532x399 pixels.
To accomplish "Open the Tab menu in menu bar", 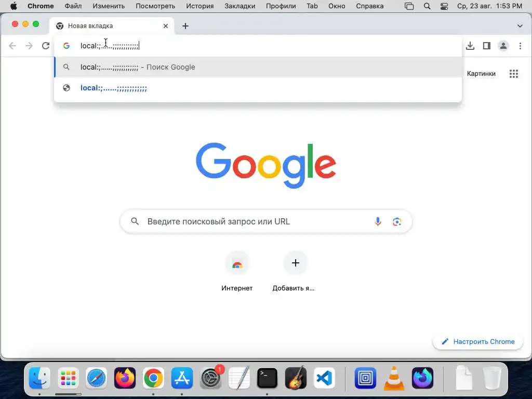I will coord(312,6).
